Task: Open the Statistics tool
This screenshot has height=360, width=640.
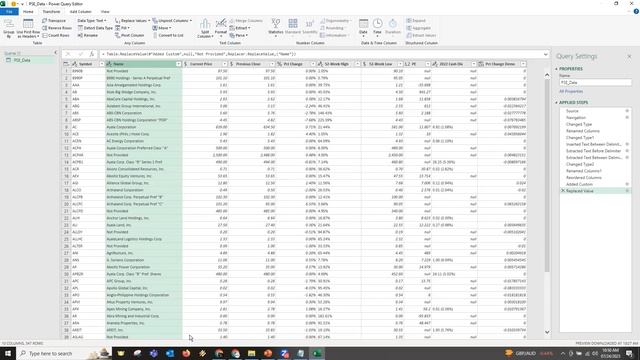Action: [276, 27]
